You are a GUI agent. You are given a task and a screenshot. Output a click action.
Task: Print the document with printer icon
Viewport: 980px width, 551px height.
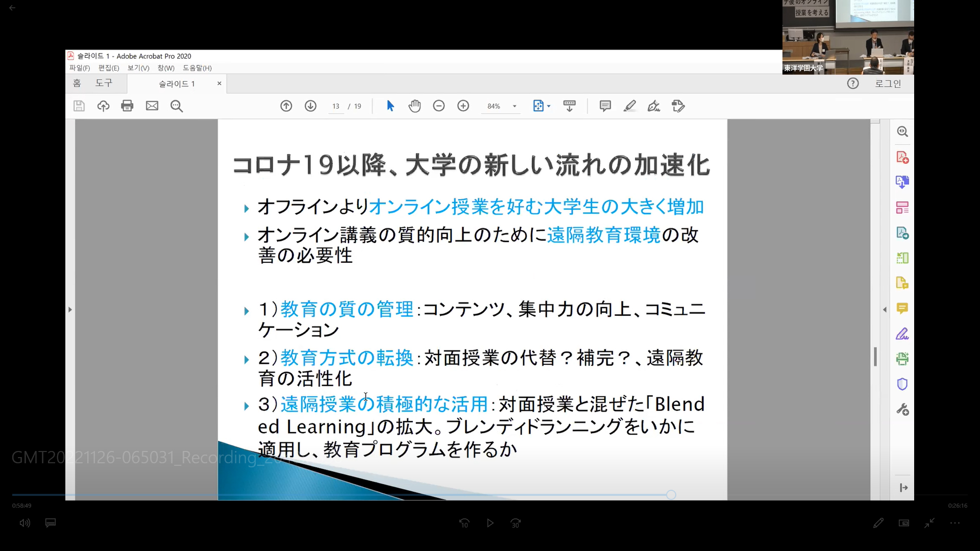[127, 106]
